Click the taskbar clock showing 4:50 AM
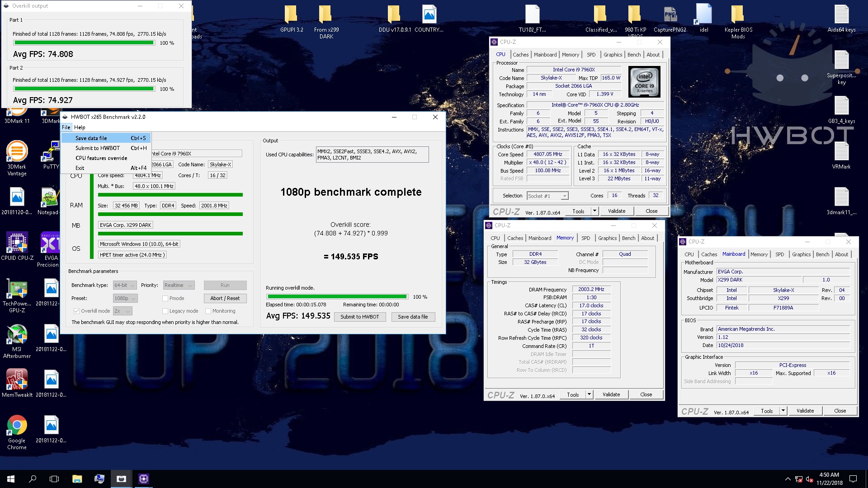The image size is (868, 488). (829, 479)
